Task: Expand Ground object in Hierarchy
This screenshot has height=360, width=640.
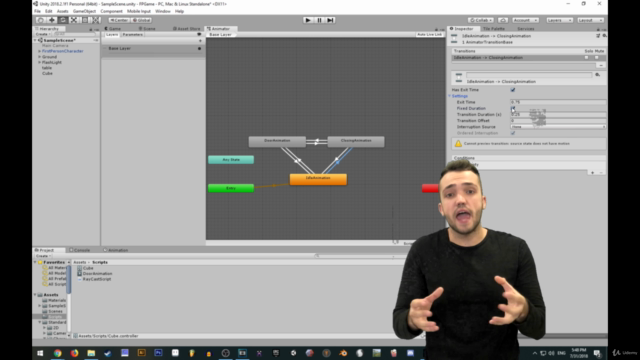Action: [40, 57]
